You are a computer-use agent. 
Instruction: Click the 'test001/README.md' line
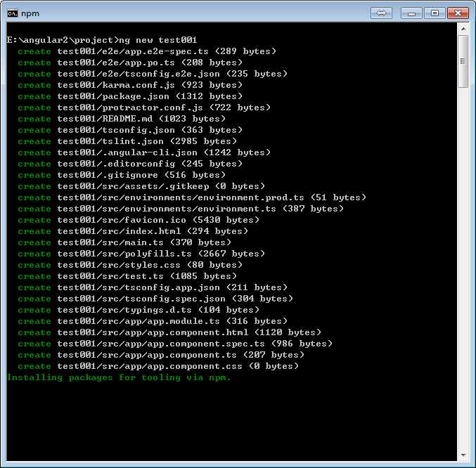tap(122, 119)
